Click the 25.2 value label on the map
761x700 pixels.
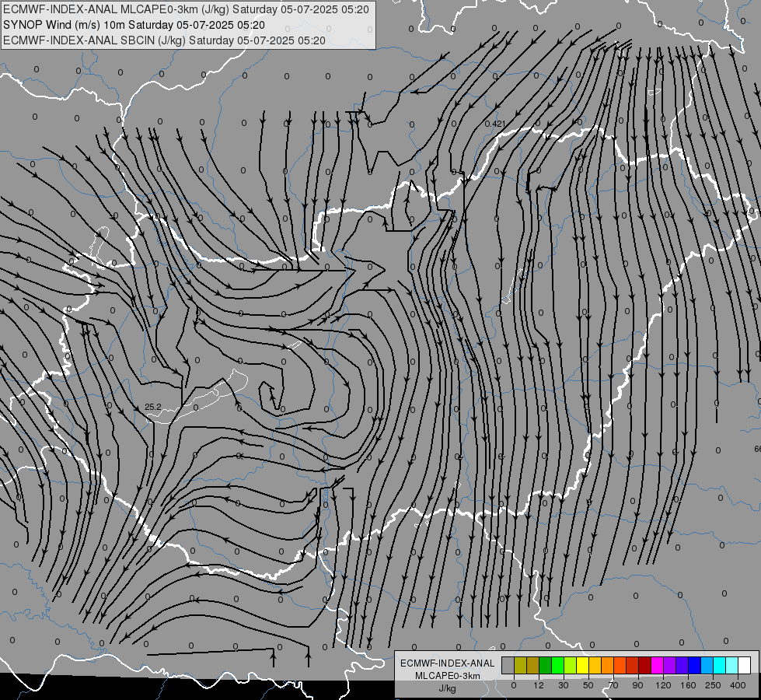pyautogui.click(x=153, y=407)
